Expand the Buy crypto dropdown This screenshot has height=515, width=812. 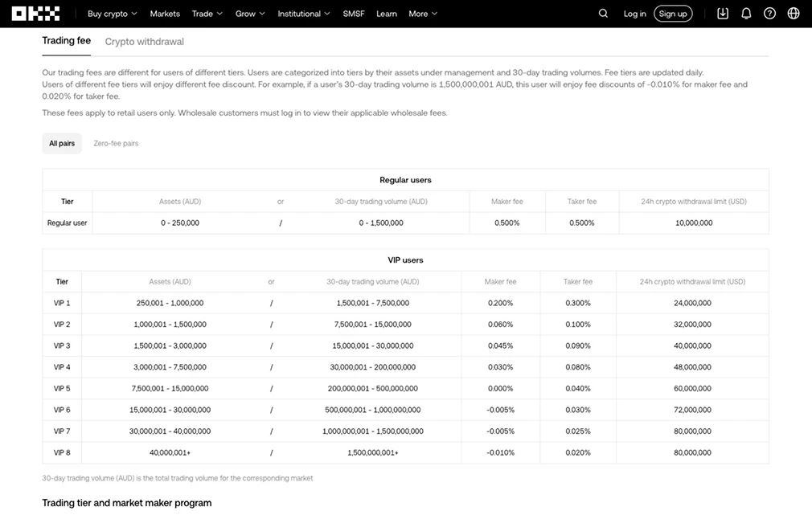tap(112, 14)
